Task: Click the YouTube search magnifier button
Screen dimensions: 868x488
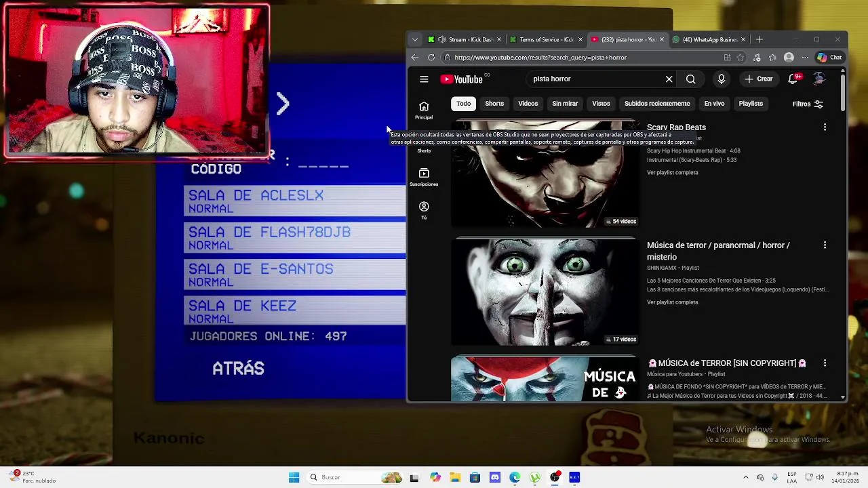Action: [x=690, y=79]
